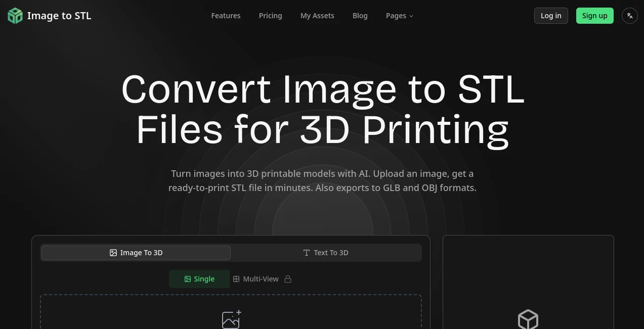This screenshot has width=644, height=329.
Task: Select the image icon in Image To 3D tab
Action: [x=113, y=253]
